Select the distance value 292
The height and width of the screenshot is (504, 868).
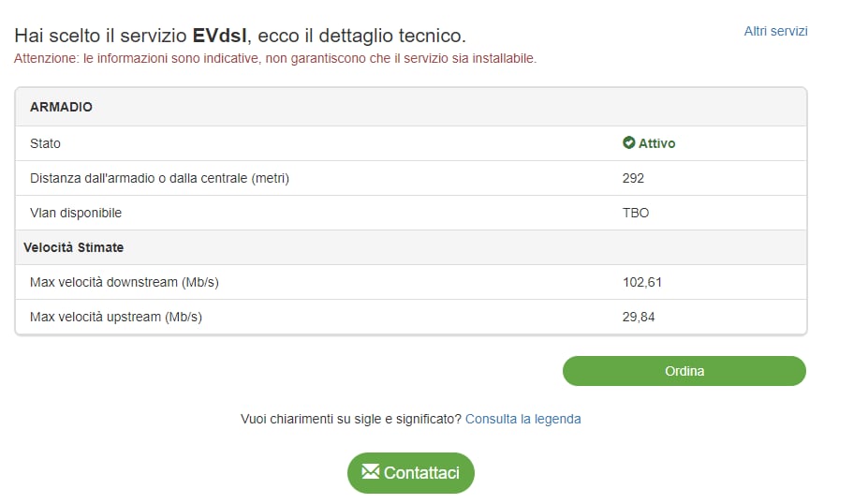[633, 178]
